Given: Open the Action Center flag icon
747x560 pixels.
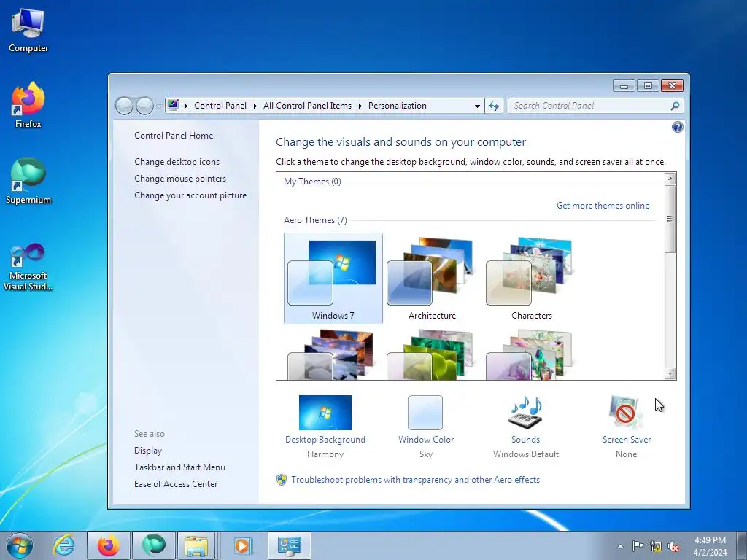Looking at the screenshot, I should click(638, 546).
